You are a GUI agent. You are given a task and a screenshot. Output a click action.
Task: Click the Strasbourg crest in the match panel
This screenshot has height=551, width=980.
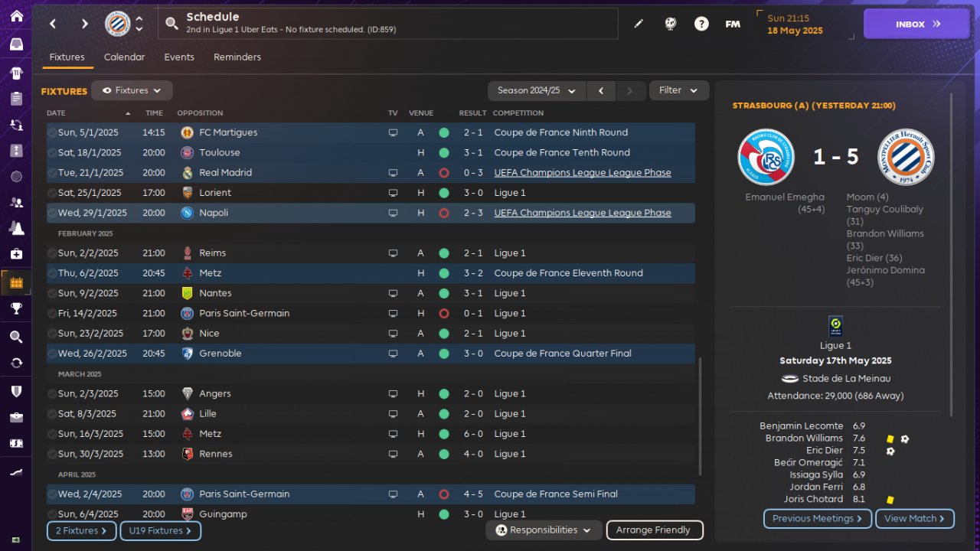(x=766, y=156)
